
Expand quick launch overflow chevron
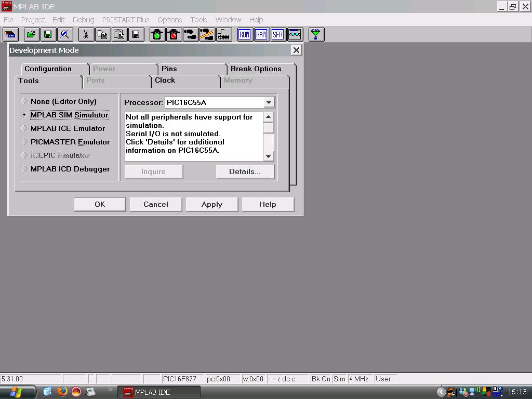click(110, 390)
